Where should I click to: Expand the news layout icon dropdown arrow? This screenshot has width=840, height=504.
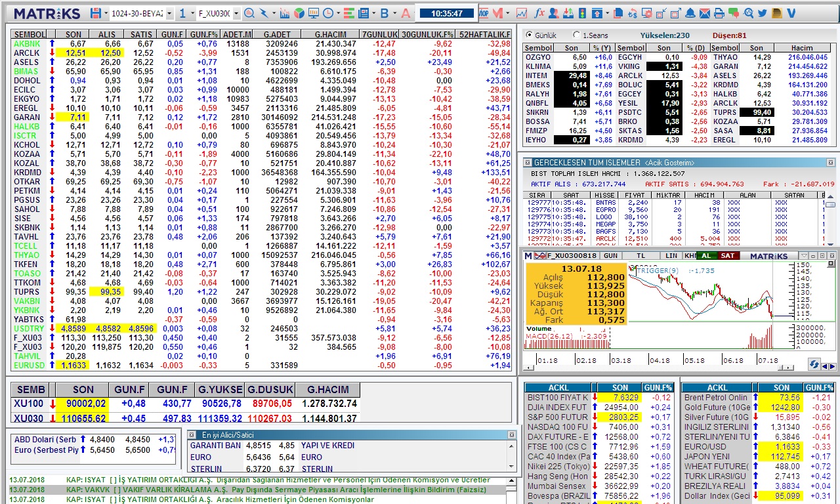click(x=373, y=13)
